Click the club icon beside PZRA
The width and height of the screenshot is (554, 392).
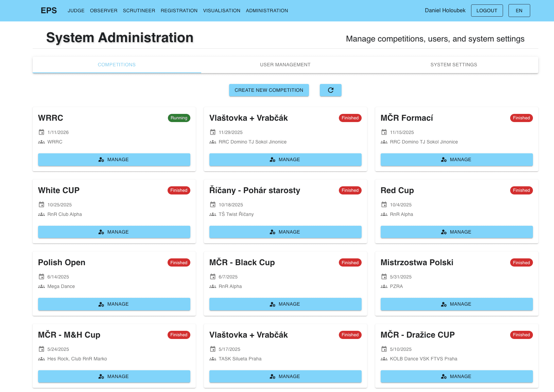coord(384,286)
